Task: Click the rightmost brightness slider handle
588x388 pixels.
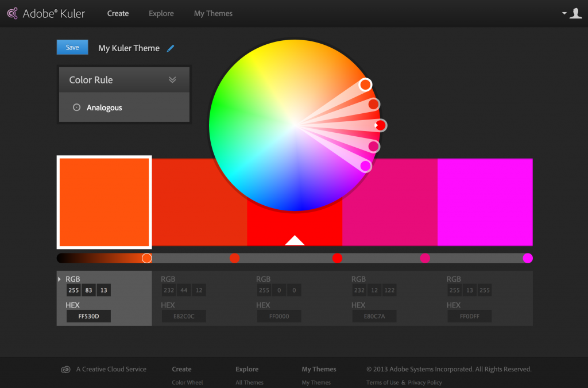Action: [x=528, y=258]
